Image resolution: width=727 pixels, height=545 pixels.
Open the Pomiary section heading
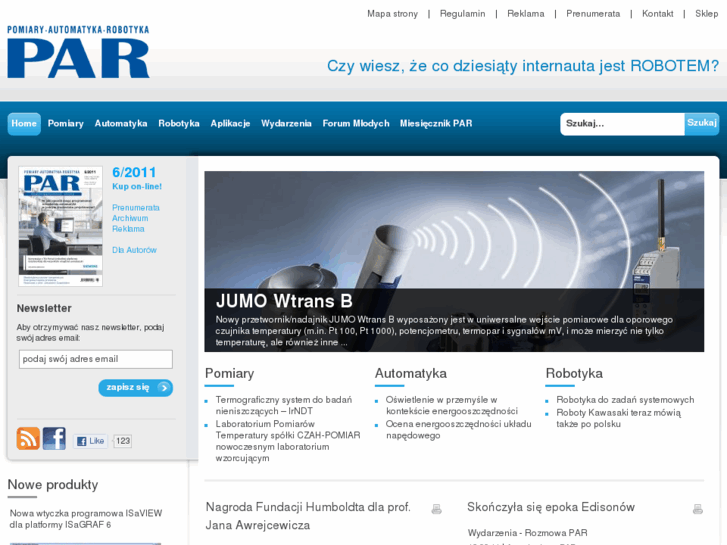coord(230,373)
